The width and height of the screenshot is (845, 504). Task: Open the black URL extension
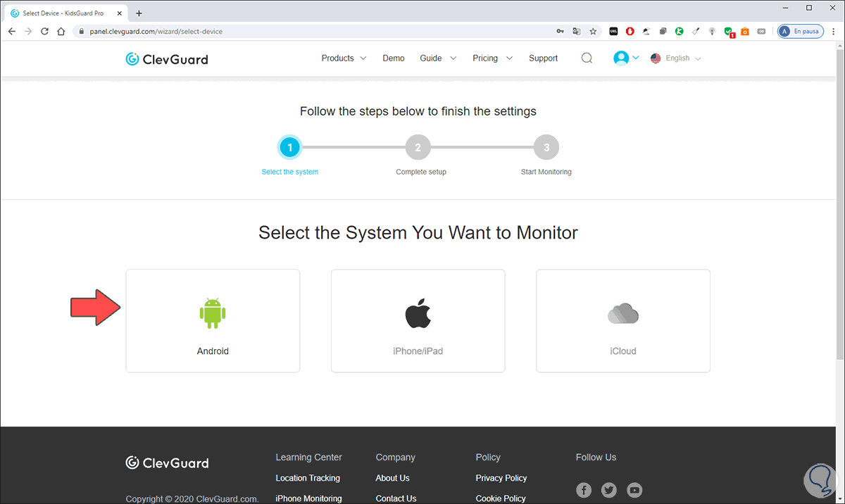613,32
